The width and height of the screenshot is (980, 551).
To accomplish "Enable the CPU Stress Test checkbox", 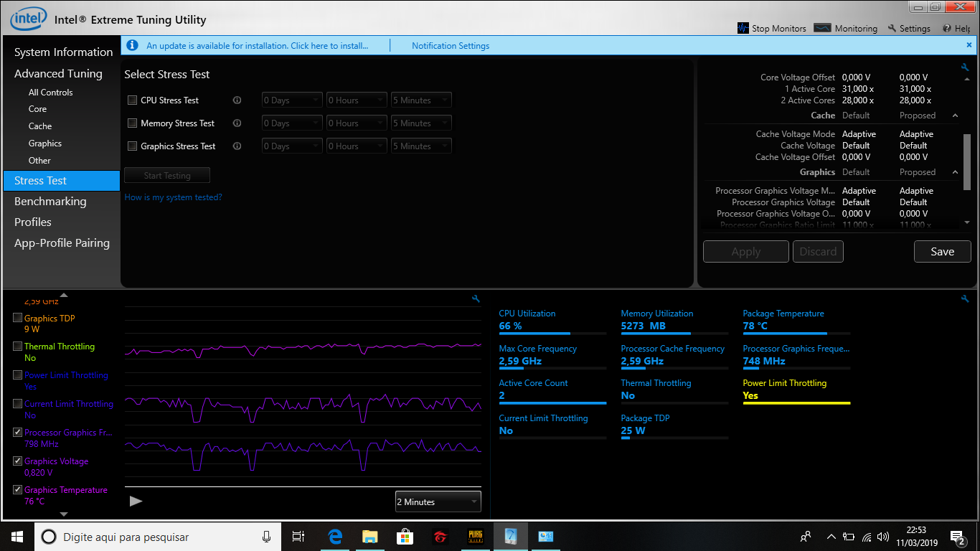I will pos(132,100).
